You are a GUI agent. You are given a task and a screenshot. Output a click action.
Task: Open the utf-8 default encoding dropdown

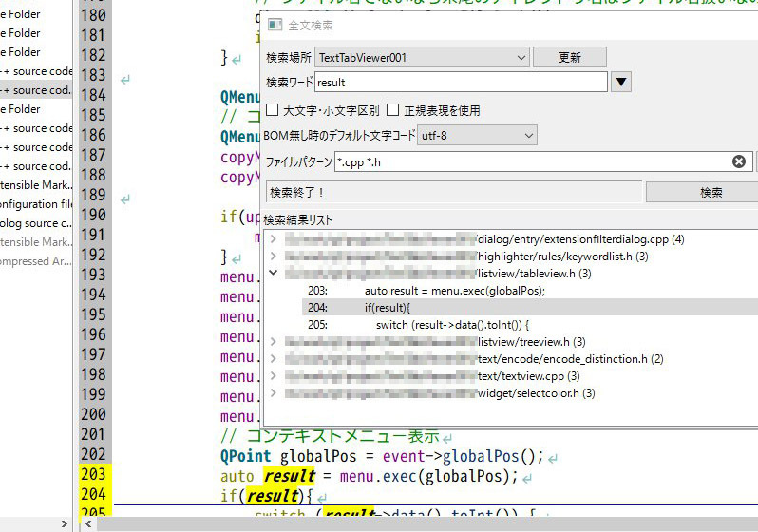(x=477, y=136)
